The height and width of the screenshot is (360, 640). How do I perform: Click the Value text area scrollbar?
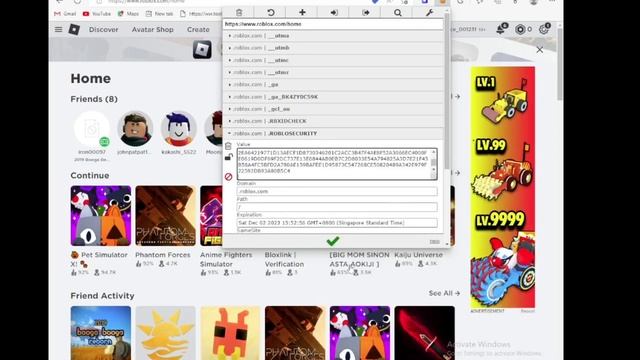(x=433, y=164)
